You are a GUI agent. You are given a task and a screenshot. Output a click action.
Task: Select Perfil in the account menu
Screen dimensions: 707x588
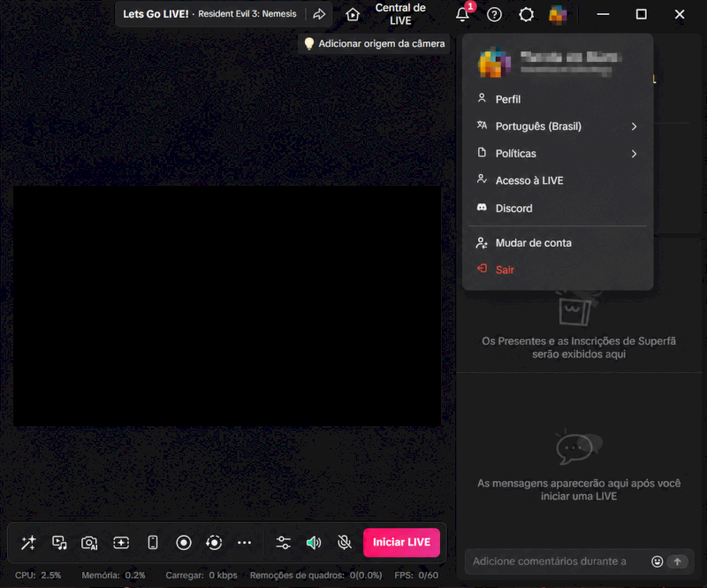click(x=558, y=99)
